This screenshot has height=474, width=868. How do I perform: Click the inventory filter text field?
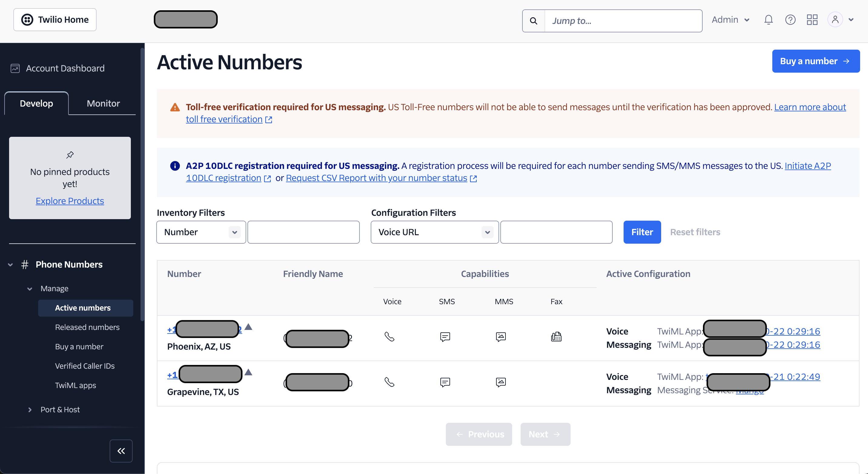(x=303, y=232)
